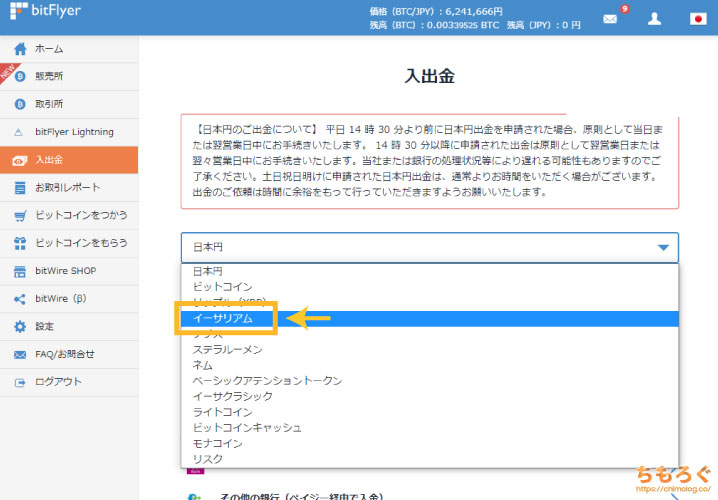Click the logout icon beside ログアウト
Image resolution: width=718 pixels, height=500 pixels.
point(20,382)
